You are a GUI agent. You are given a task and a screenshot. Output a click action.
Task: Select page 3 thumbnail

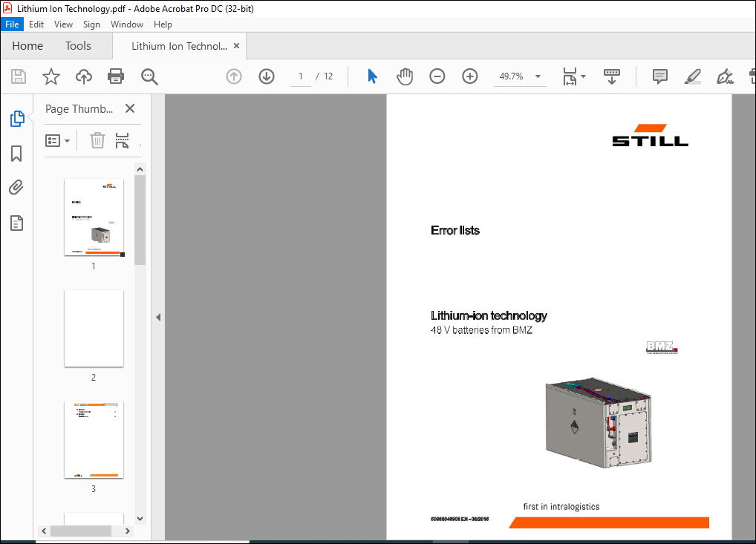click(94, 439)
